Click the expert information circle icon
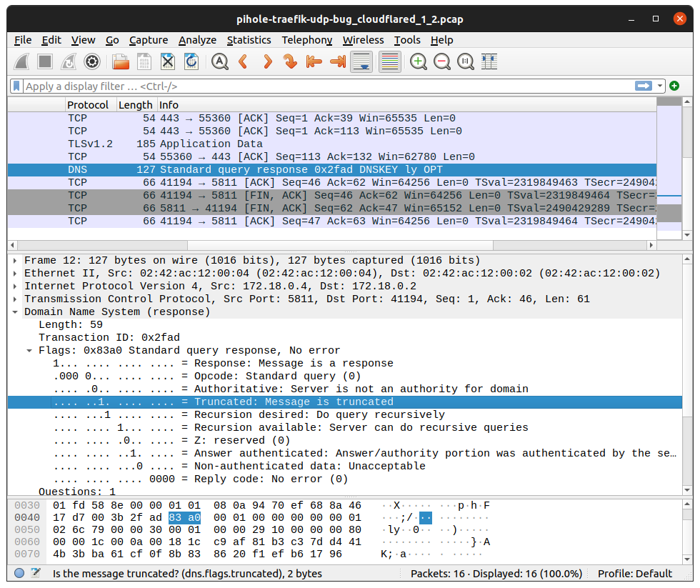This screenshot has width=700, height=588. 19,573
